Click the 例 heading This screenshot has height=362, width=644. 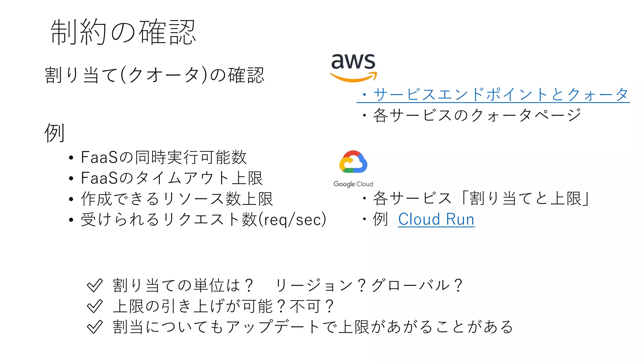[55, 132]
